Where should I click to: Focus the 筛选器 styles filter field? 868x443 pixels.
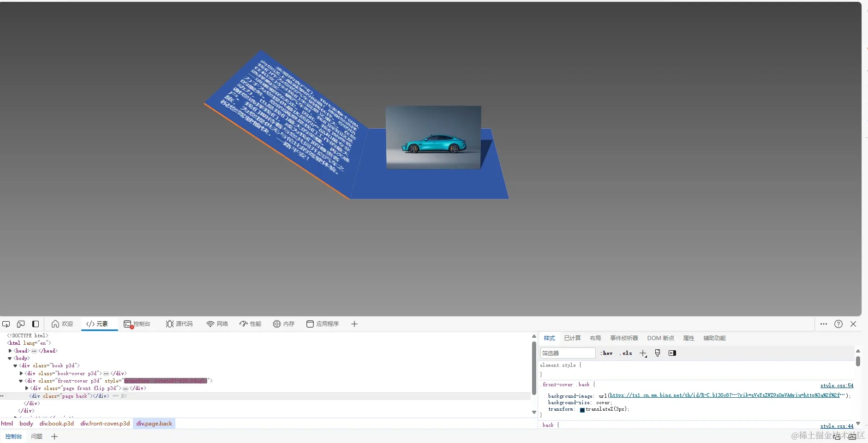pos(568,353)
